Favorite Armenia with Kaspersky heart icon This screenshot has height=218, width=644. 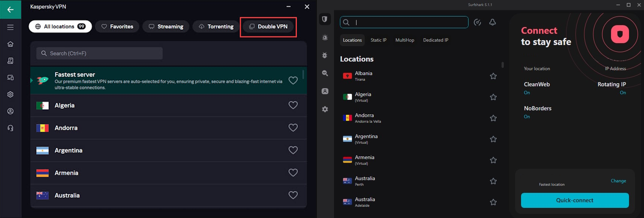[293, 173]
